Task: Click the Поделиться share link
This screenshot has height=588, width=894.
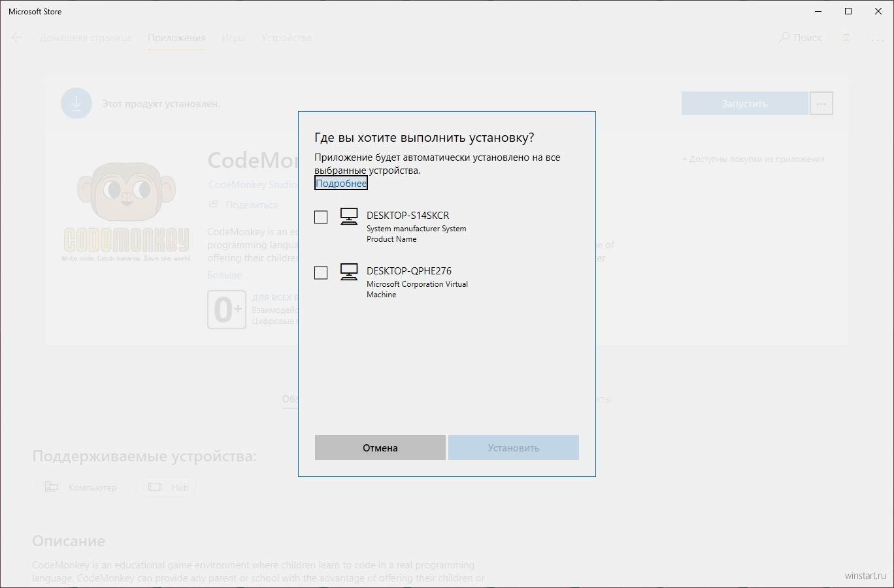Action: (243, 204)
